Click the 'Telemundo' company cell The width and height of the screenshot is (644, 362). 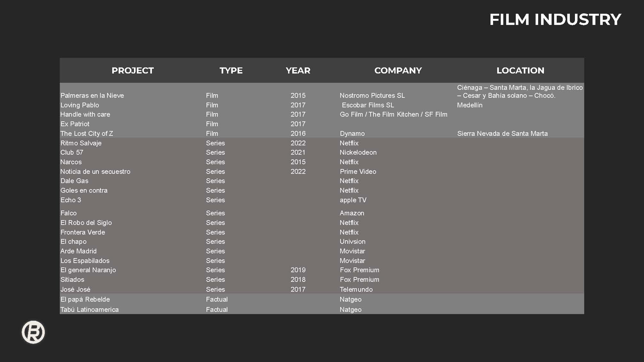point(356,289)
